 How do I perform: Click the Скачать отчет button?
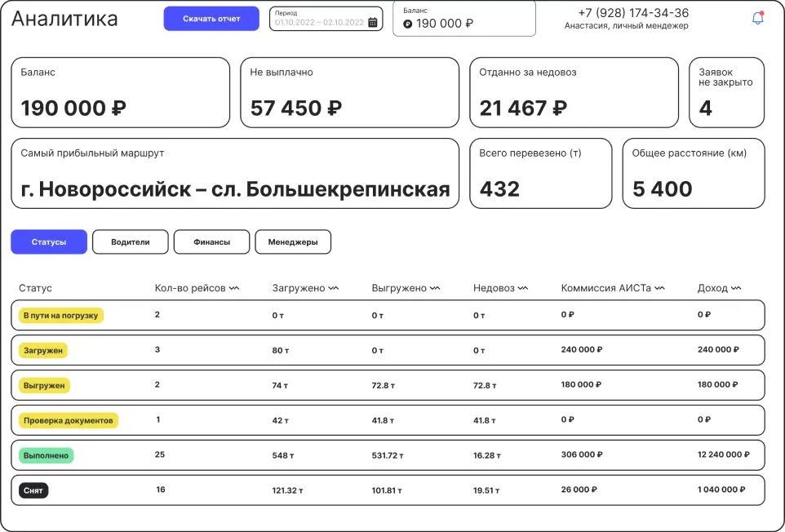[x=211, y=19]
